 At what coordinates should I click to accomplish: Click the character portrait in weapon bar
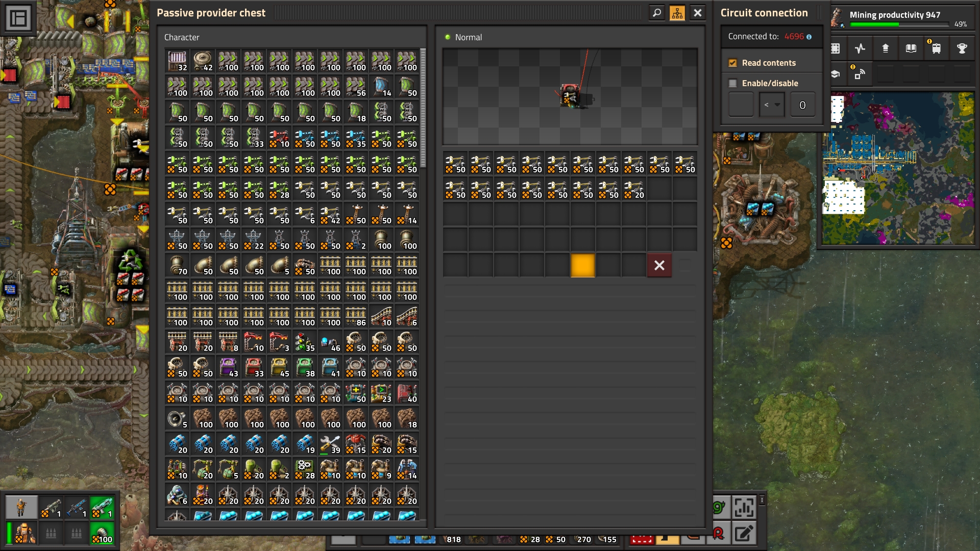[x=21, y=507]
